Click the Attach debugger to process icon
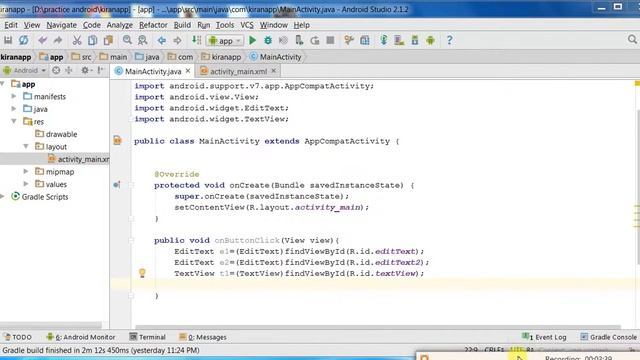This screenshot has height=360, width=640. (x=299, y=40)
